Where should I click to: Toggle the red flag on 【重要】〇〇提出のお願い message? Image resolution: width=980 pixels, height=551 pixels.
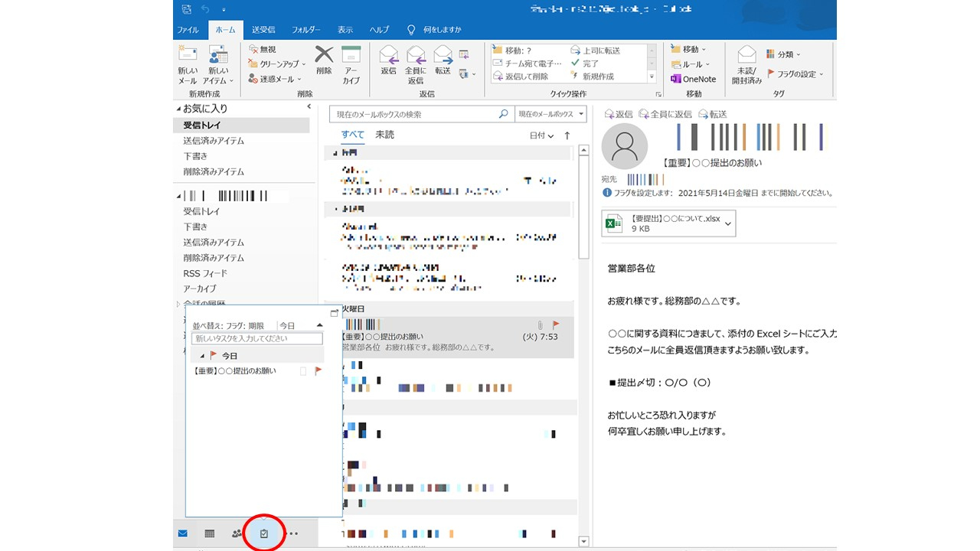point(554,325)
